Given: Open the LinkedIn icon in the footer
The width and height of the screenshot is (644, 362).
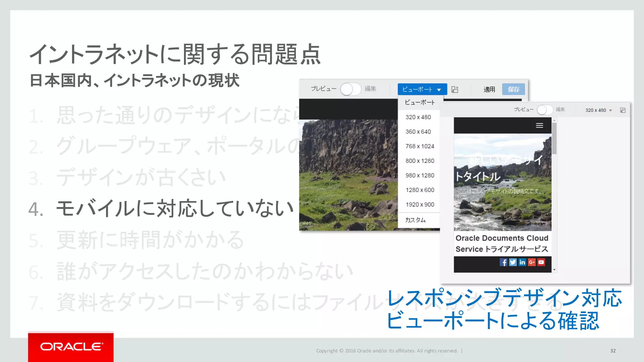Looking at the screenshot, I should pyautogui.click(x=522, y=262).
